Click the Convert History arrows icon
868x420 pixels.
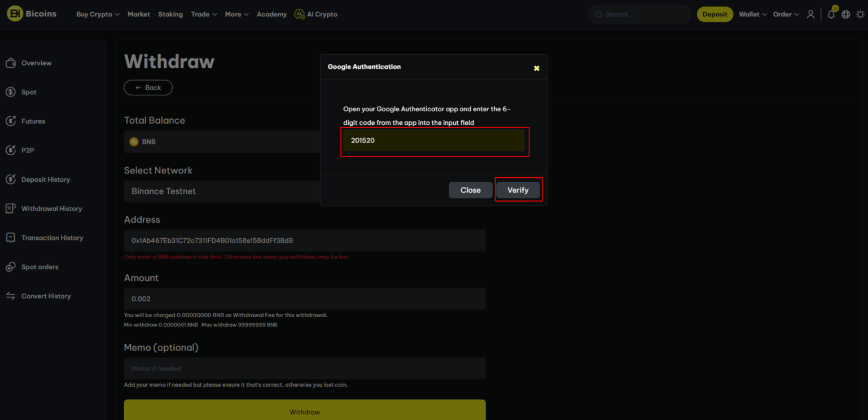click(x=11, y=296)
